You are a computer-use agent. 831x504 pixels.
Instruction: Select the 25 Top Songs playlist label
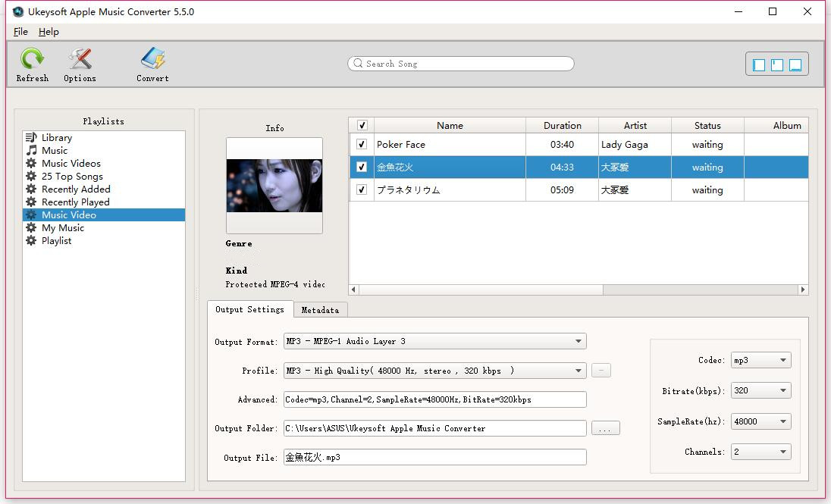tap(72, 176)
